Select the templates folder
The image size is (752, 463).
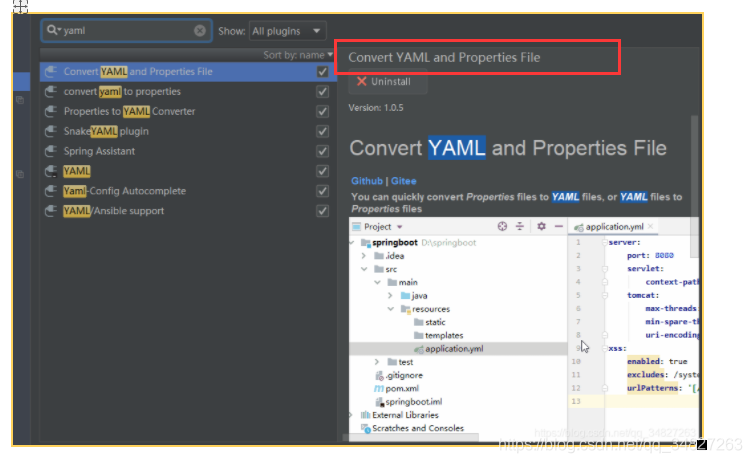444,335
